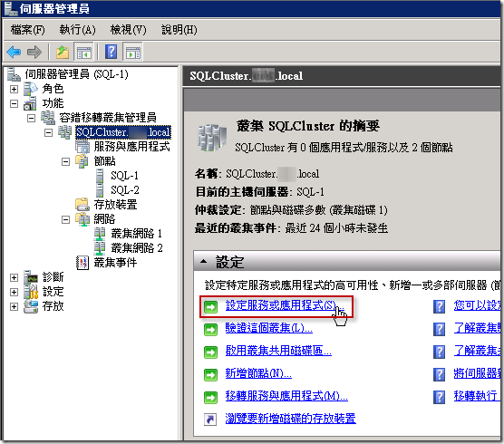The image size is (504, 444).
Task: Click the SQL-2 node server icon
Action: click(x=100, y=190)
